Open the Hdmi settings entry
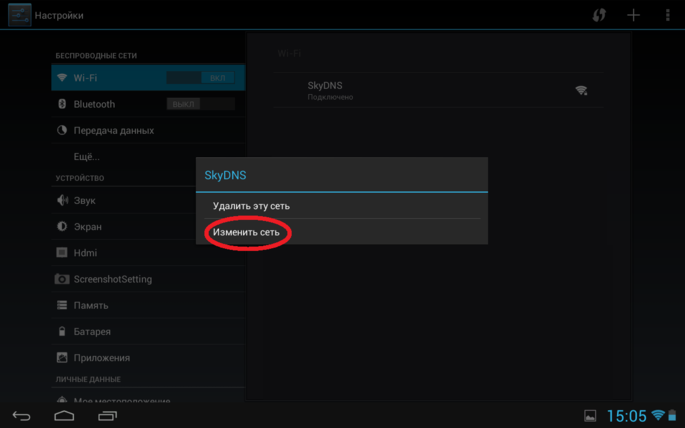The width and height of the screenshot is (685, 428). pyautogui.click(x=148, y=252)
